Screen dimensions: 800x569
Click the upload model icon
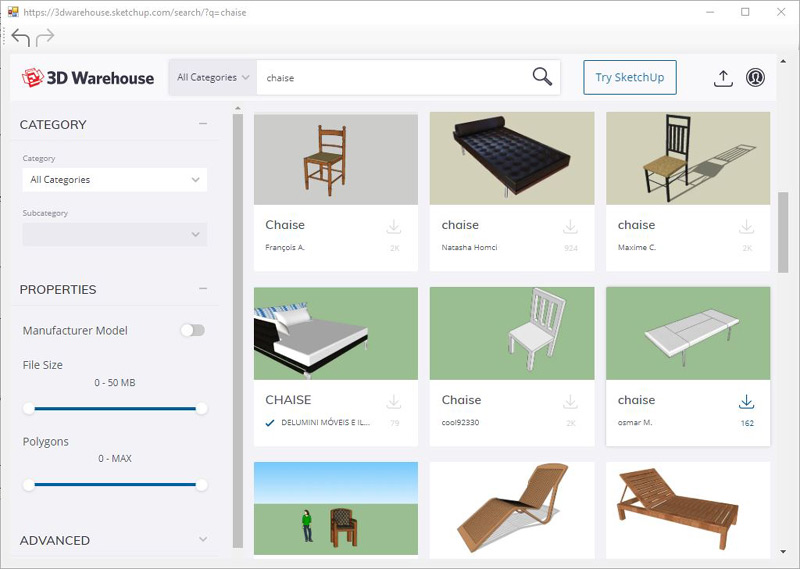point(723,78)
